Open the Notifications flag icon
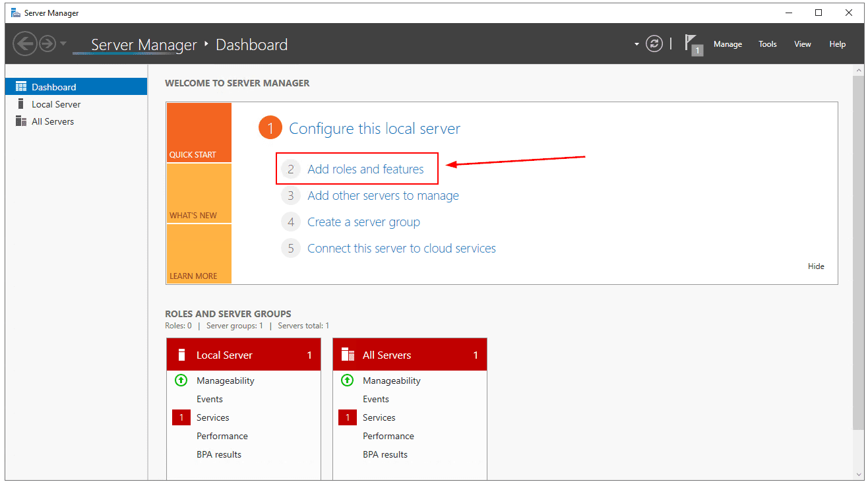The height and width of the screenshot is (484, 868). click(693, 44)
